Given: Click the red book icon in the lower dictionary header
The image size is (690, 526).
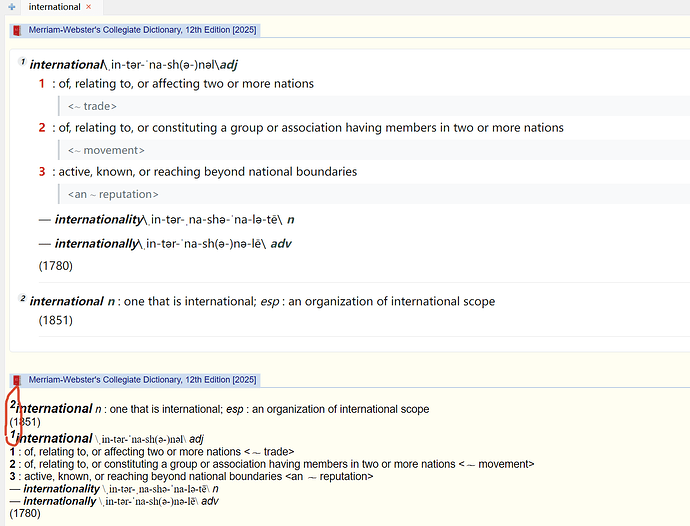Looking at the screenshot, I should click(x=17, y=380).
